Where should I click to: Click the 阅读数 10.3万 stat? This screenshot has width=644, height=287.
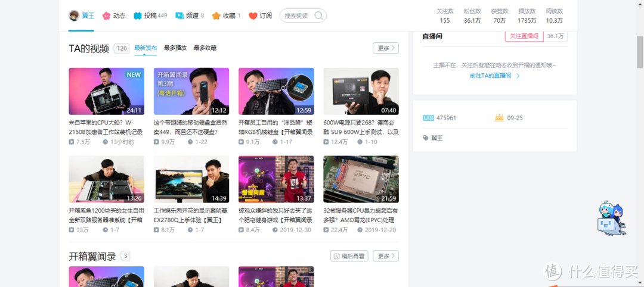coord(555,15)
